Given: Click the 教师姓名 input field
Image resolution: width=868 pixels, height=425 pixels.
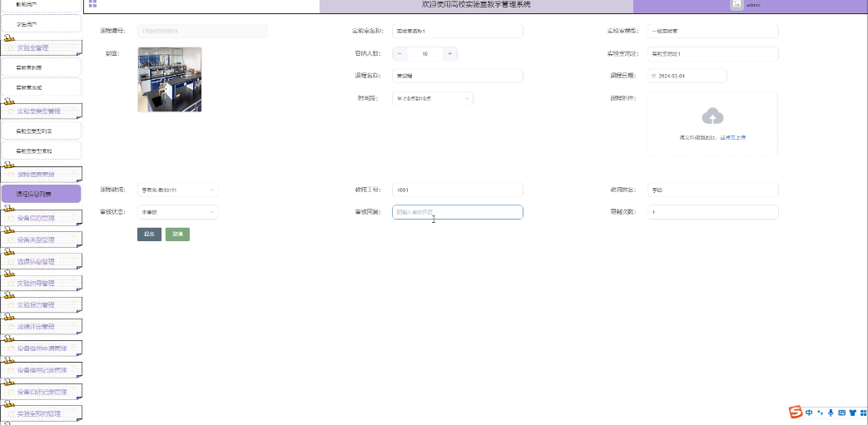Looking at the screenshot, I should (713, 190).
